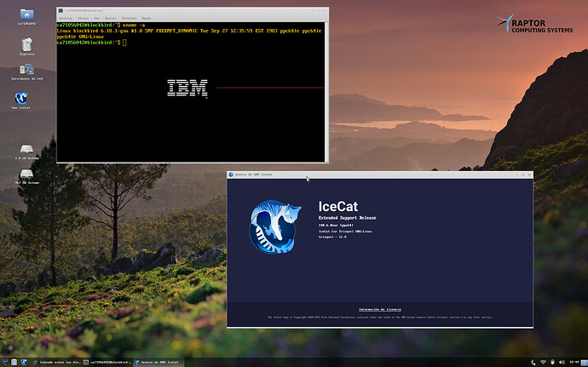The height and width of the screenshot is (367, 588).
Task: Open the Trisquel main menu in the taskbar
Action: pyautogui.click(x=5, y=362)
